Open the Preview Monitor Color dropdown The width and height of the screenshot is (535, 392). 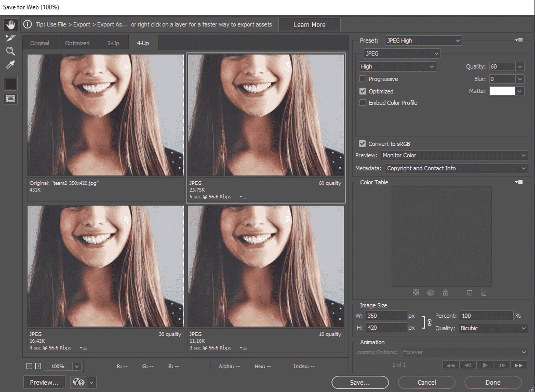454,155
